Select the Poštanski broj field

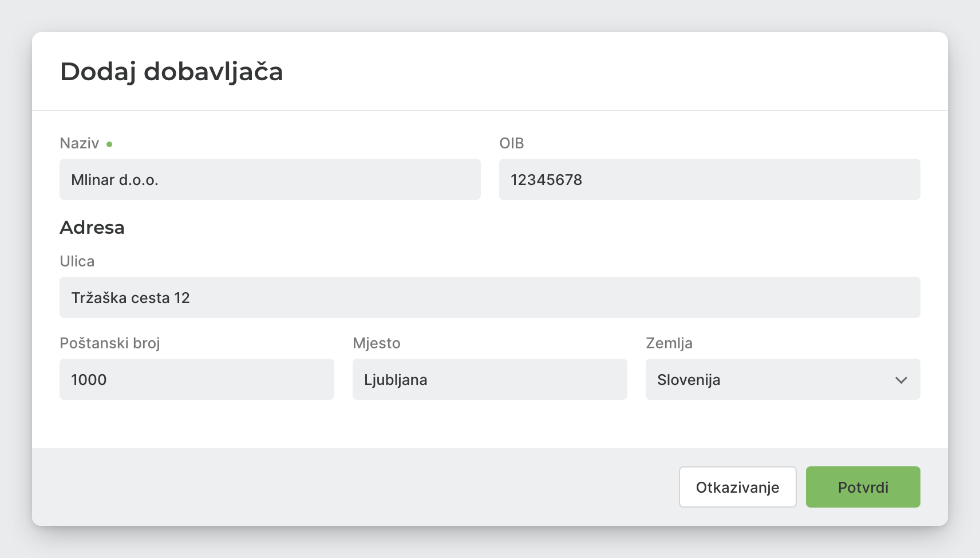coord(197,379)
